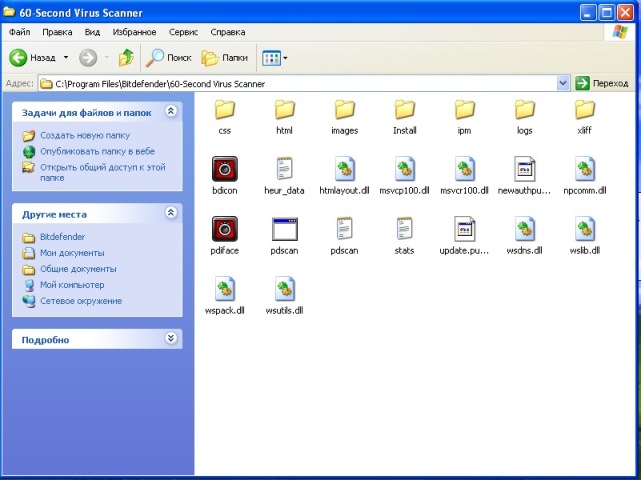Close the 60-Second Virus Scanner window
The height and width of the screenshot is (480, 641).
pyautogui.click(x=625, y=13)
